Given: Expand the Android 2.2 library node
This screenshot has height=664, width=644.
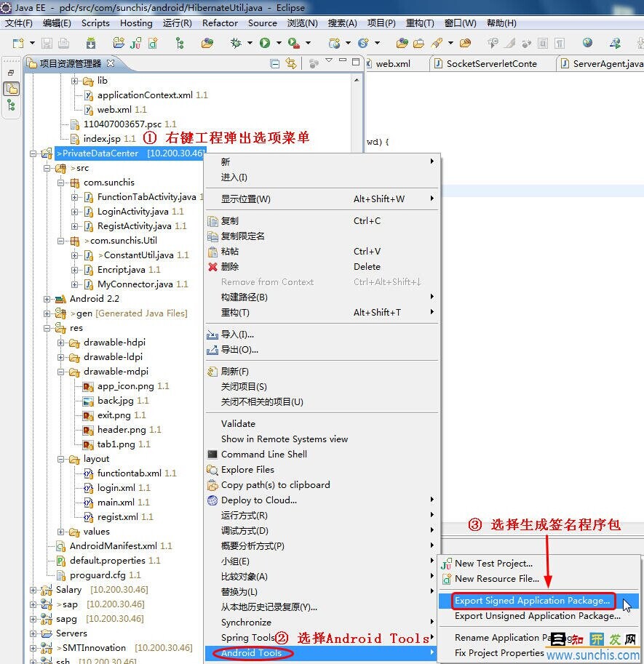Looking at the screenshot, I should click(x=47, y=299).
